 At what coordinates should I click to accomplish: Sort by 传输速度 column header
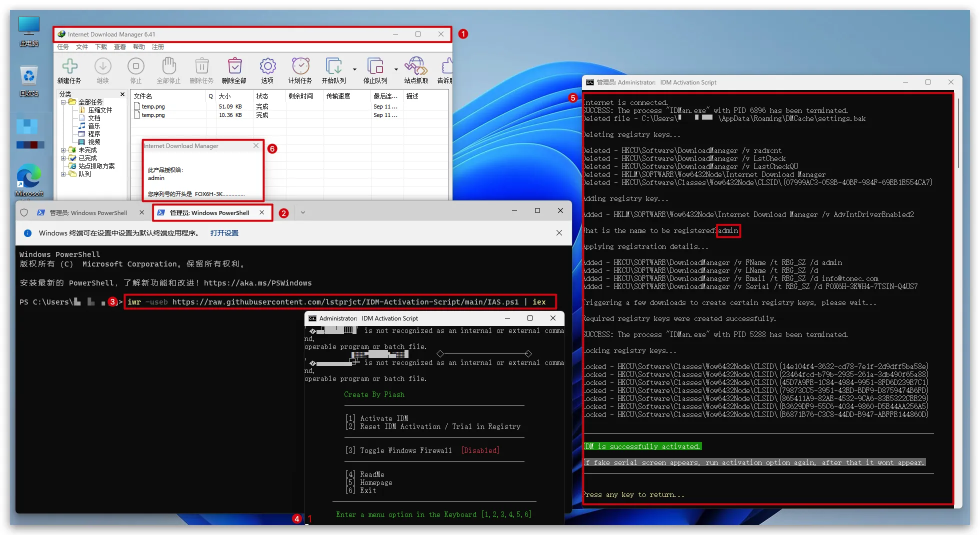pos(346,96)
